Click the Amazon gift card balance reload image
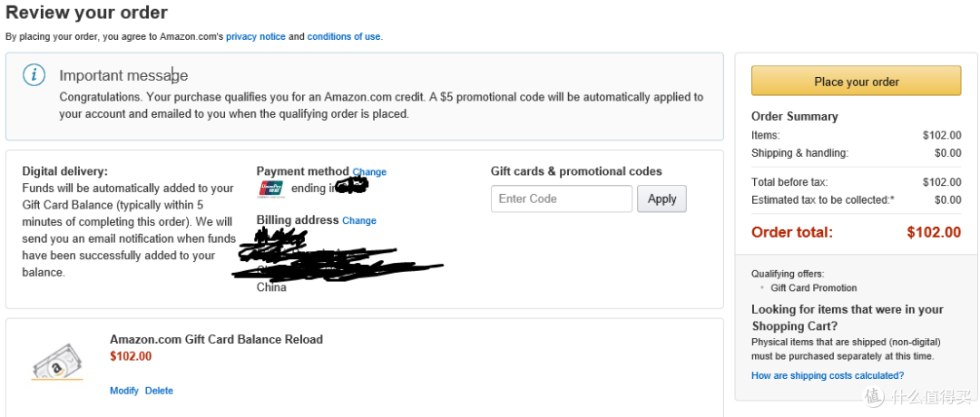The height and width of the screenshot is (417, 980). click(57, 362)
